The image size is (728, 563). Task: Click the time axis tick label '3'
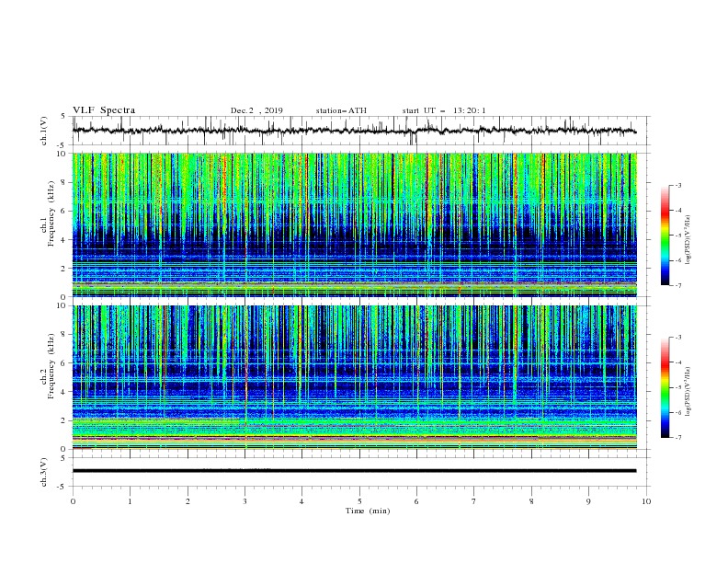coord(245,501)
